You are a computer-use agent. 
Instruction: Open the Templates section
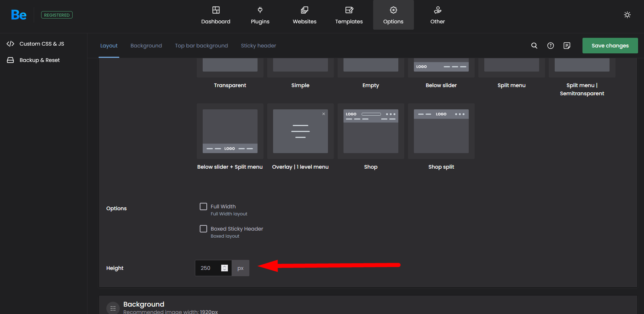[x=349, y=15]
